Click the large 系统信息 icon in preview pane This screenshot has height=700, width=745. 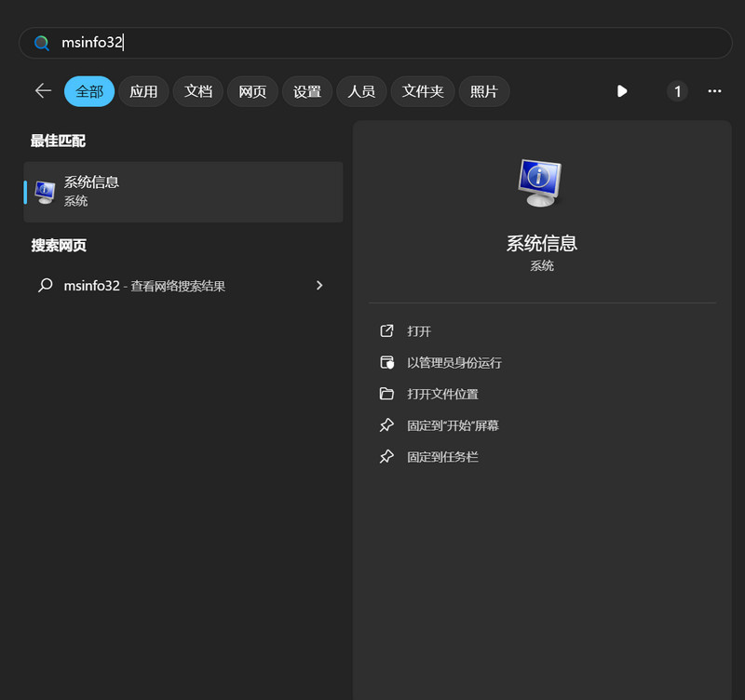click(x=540, y=182)
